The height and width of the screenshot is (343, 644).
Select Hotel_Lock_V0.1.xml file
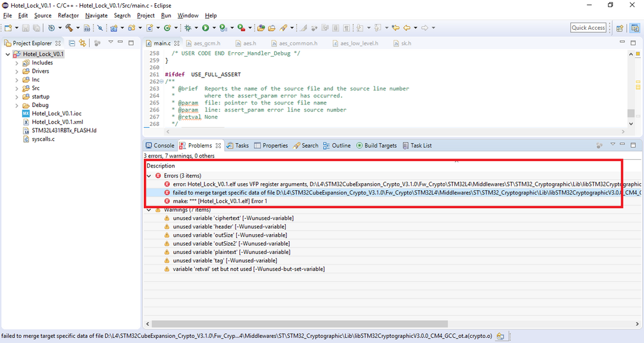click(x=57, y=122)
